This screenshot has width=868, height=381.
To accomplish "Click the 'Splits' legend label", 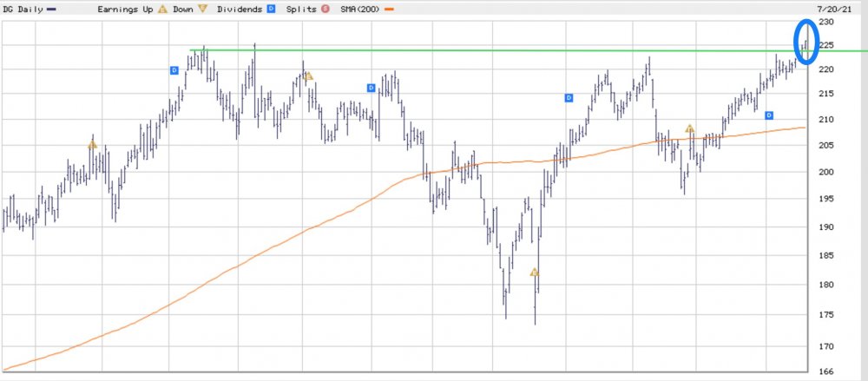I will (x=302, y=10).
